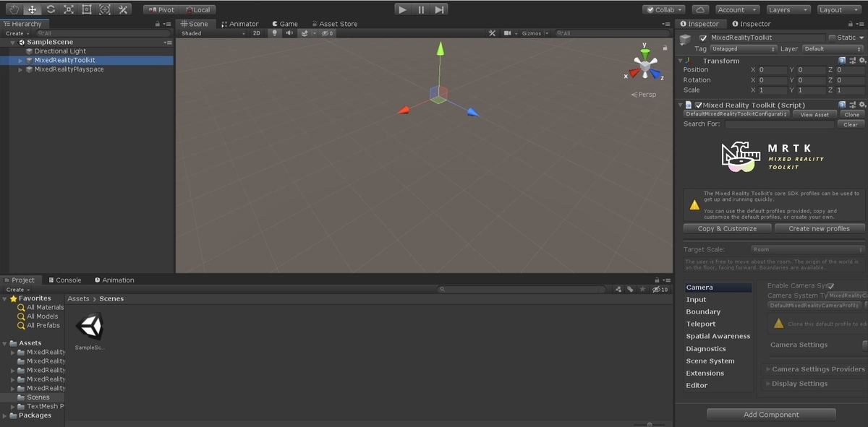Image resolution: width=868 pixels, height=427 pixels.
Task: Switch to the Animation tab
Action: [114, 280]
